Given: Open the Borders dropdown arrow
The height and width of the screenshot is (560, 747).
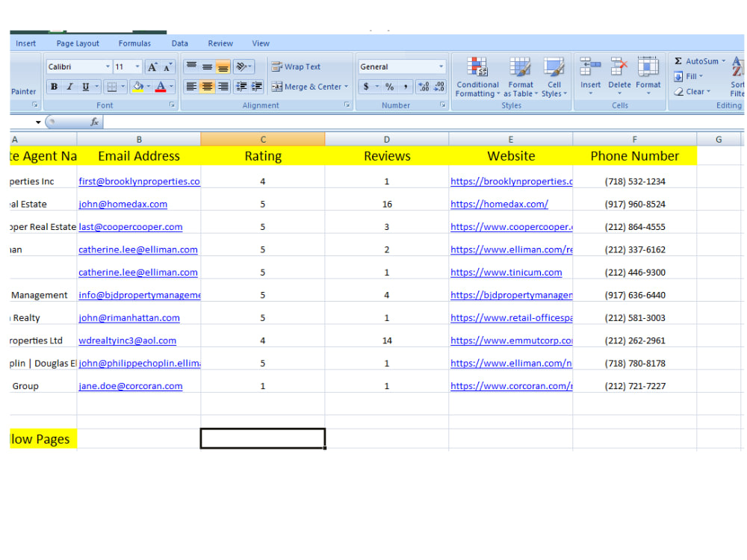Looking at the screenshot, I should tap(123, 87).
